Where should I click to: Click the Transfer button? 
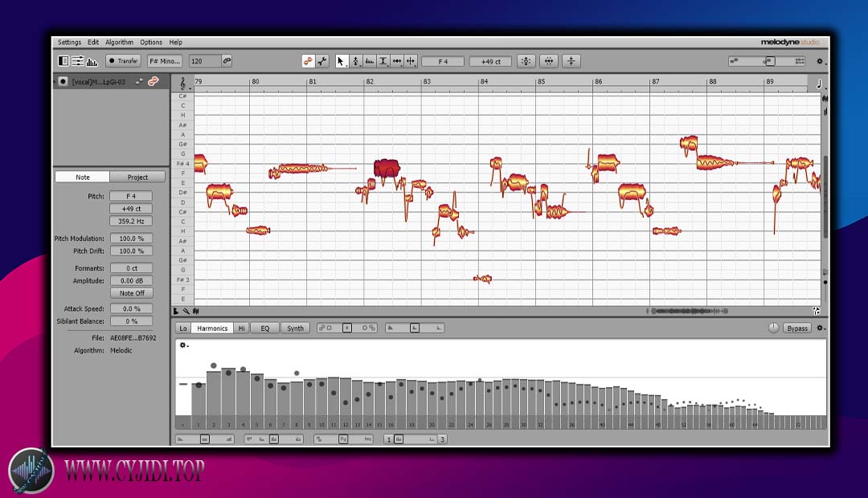[x=123, y=61]
